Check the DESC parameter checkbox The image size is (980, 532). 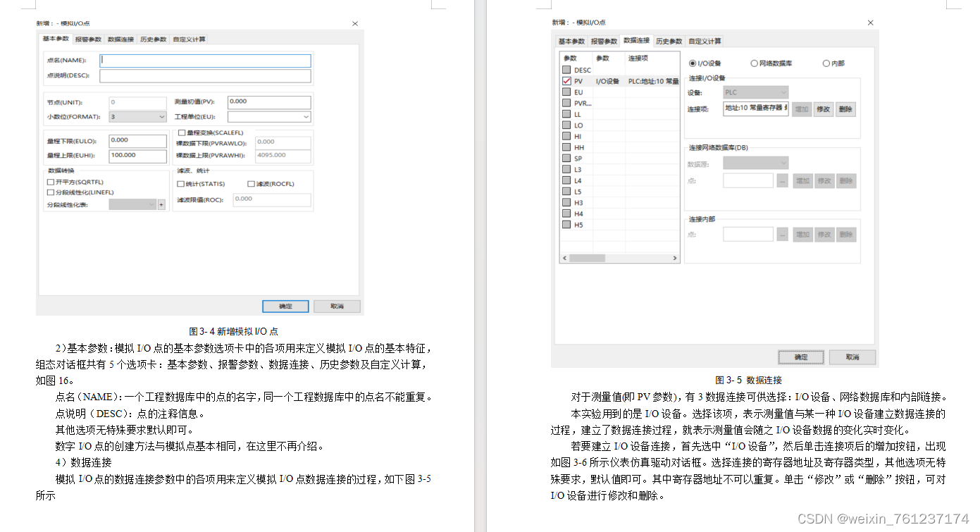point(566,70)
